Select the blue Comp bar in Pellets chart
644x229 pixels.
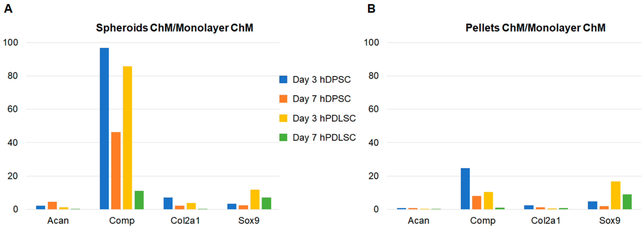(465, 189)
